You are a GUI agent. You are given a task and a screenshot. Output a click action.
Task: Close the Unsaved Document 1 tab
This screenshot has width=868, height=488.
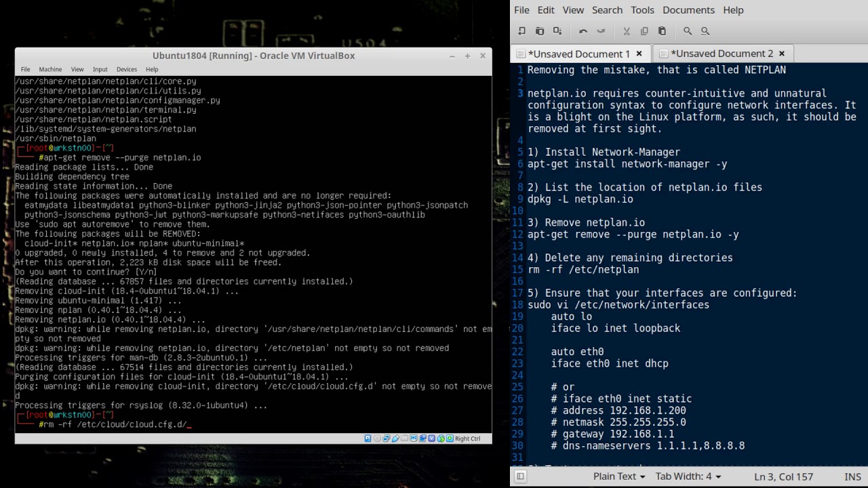(x=639, y=54)
